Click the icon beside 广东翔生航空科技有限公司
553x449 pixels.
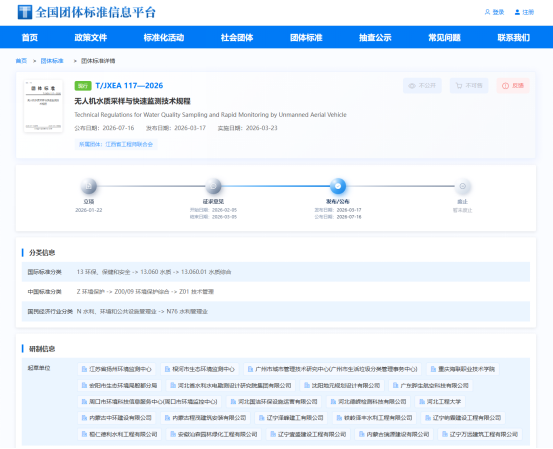(396, 386)
